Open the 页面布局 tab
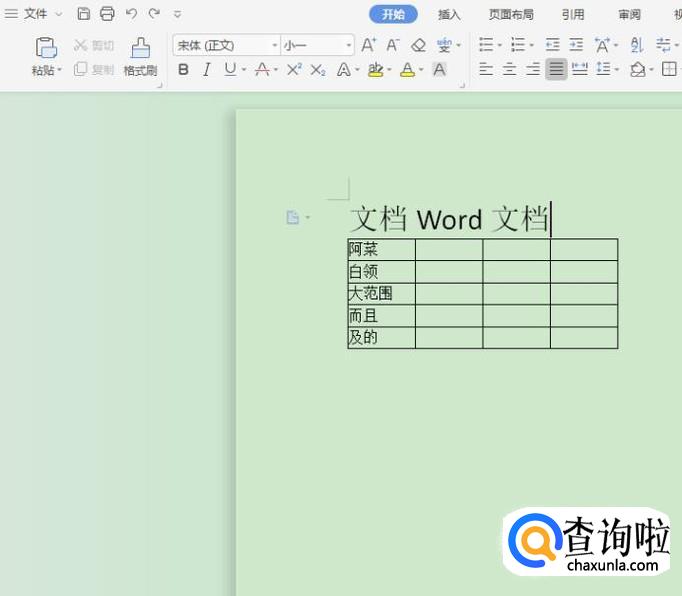682x596 pixels. click(x=511, y=15)
